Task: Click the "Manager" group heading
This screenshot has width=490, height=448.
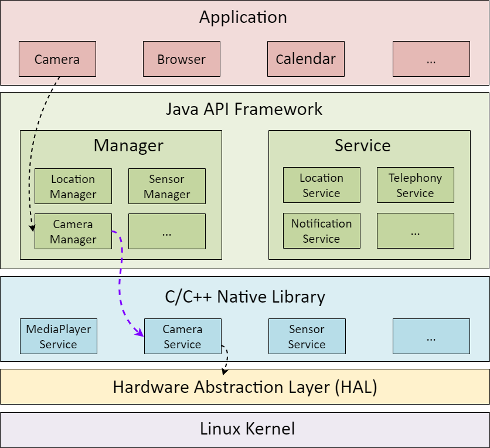Action: coord(128,145)
